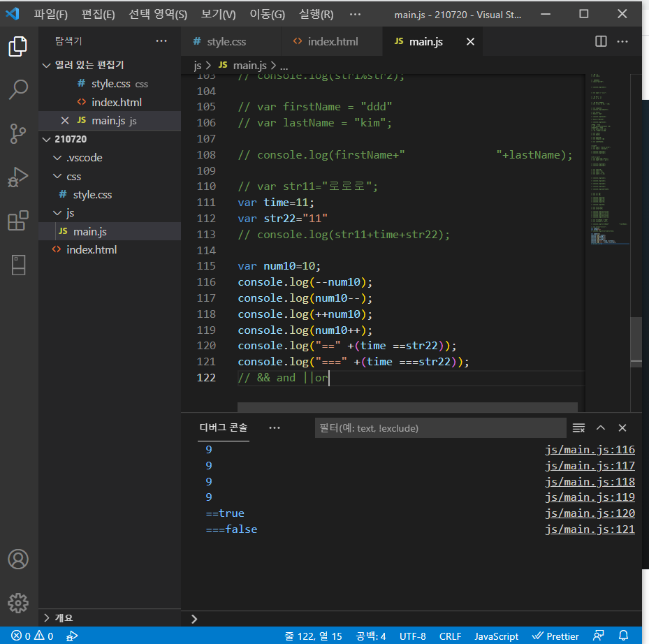Open the Source Control view
The height and width of the screenshot is (644, 649).
click(18, 133)
